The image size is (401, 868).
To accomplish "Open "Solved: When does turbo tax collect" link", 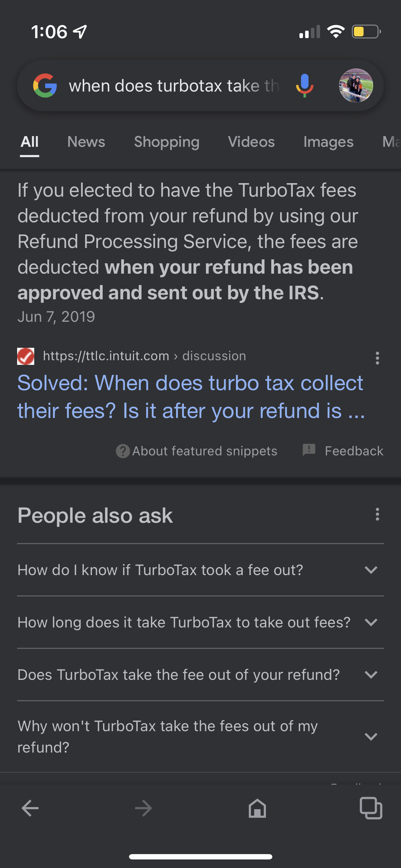I will point(191,397).
